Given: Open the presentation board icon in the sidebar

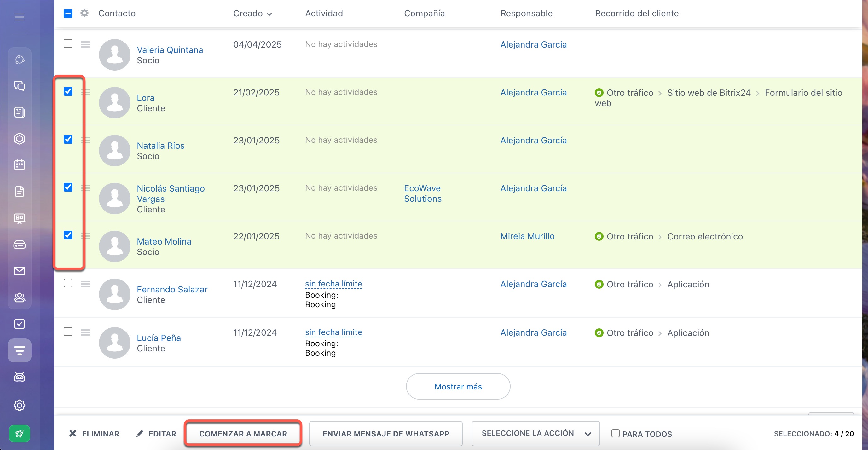Looking at the screenshot, I should (x=20, y=218).
